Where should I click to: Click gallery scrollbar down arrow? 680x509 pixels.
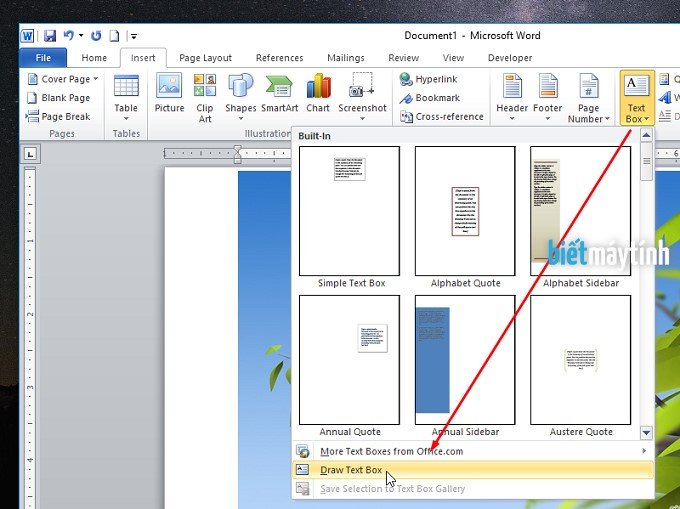point(646,432)
